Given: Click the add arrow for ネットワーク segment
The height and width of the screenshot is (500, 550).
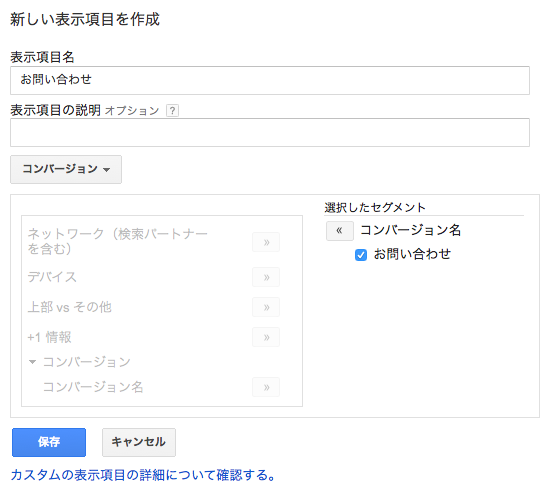Looking at the screenshot, I should click(266, 242).
